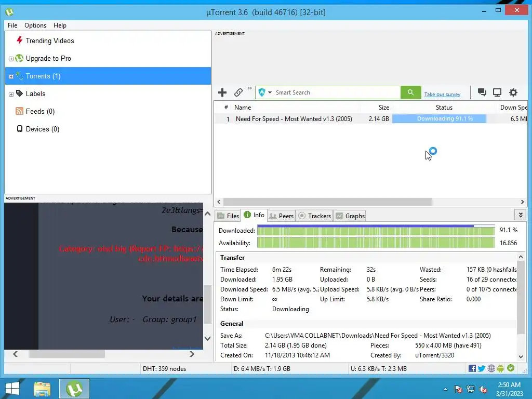Click the Twitter icon in status bar
532x399 pixels.
point(482,368)
